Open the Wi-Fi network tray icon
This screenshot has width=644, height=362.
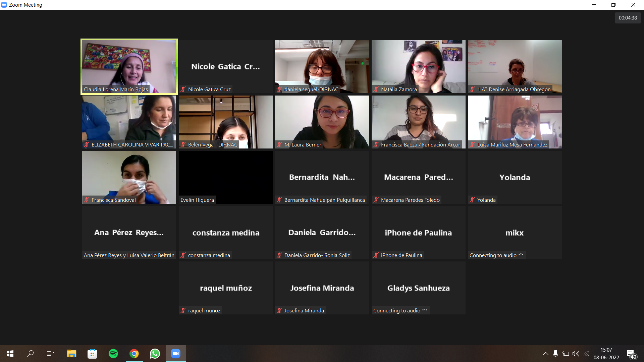click(586, 354)
